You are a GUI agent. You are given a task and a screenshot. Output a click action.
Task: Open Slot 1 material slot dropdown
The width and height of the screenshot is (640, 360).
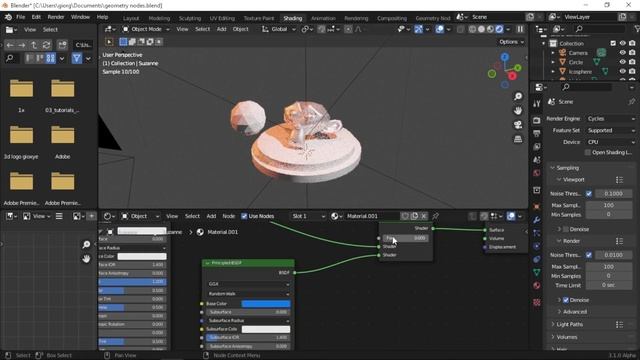pos(308,216)
